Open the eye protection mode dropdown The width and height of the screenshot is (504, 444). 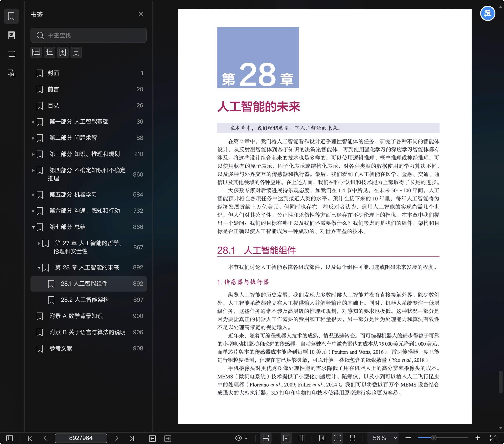coord(241,438)
